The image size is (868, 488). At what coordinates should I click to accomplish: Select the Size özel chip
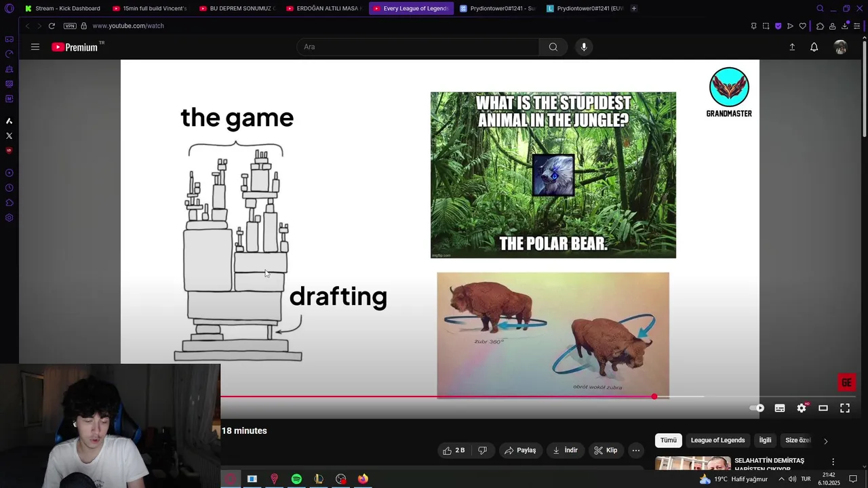797,441
